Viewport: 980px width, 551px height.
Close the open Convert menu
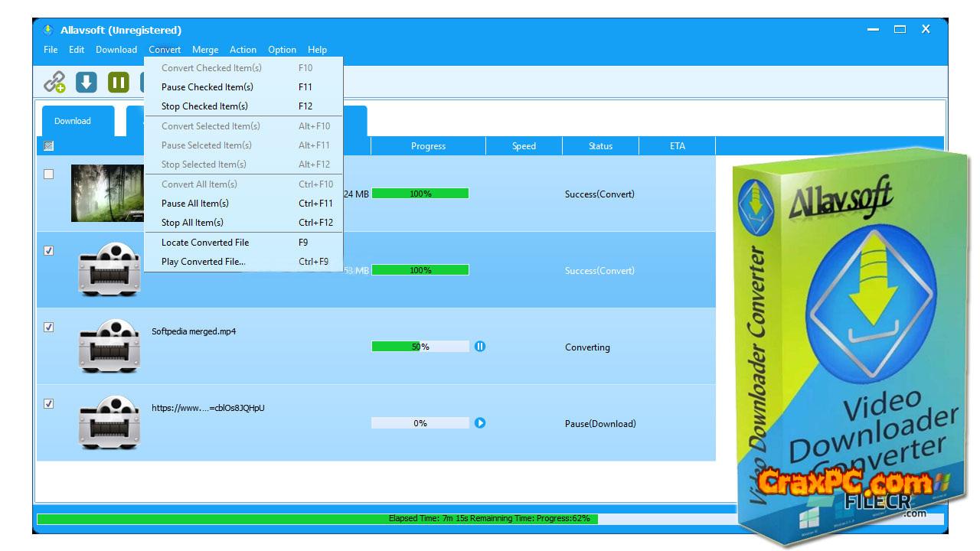[x=165, y=50]
